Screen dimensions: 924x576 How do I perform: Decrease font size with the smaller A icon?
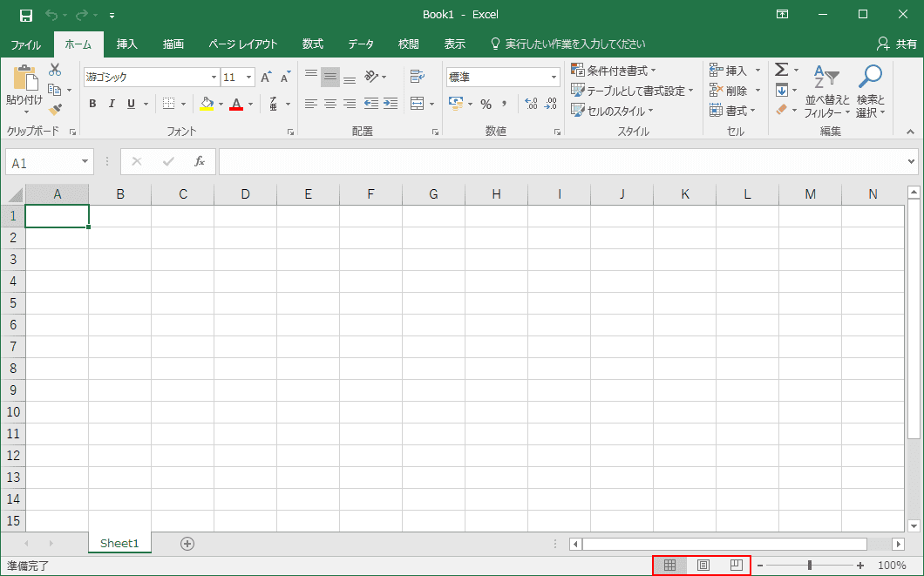click(x=286, y=78)
